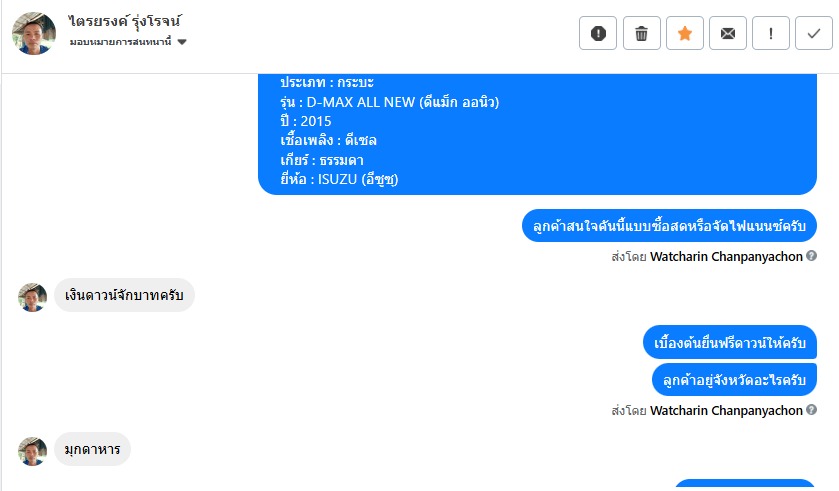This screenshot has height=491, width=839.
Task: Mark conversation as spam with octagon icon
Action: [598, 33]
